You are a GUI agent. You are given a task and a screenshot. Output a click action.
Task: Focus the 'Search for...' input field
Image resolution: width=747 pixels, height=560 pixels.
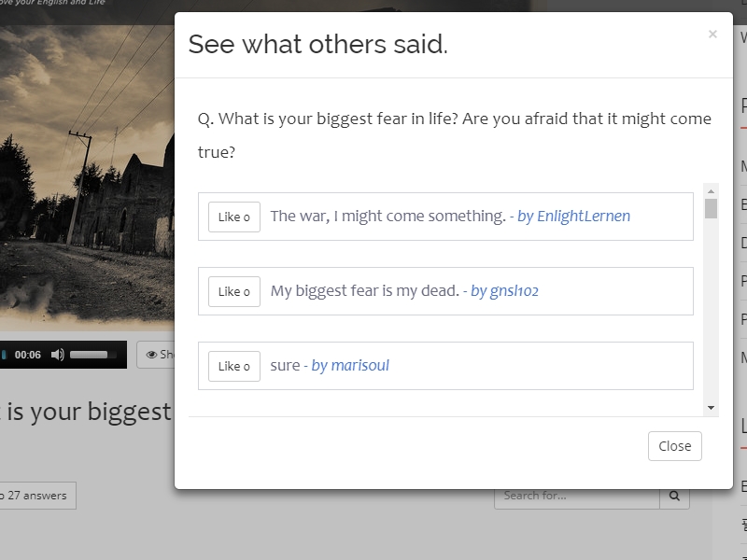point(576,496)
